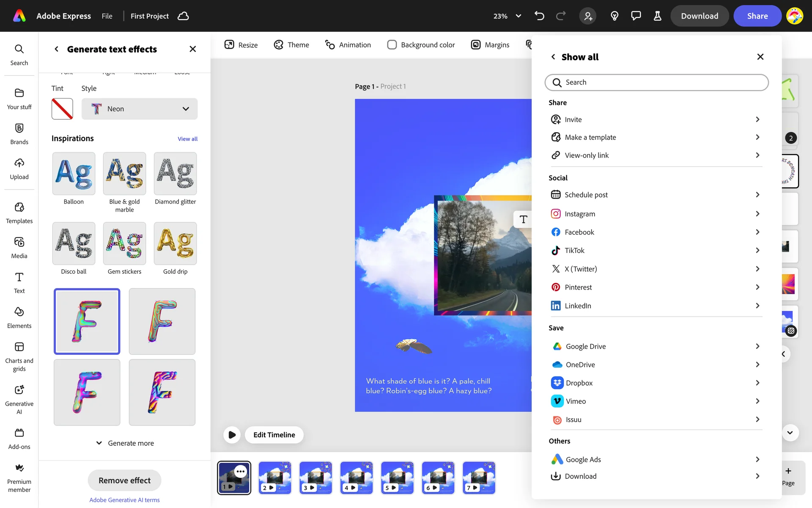The width and height of the screenshot is (812, 508).
Task: Click the Tint color swatch
Action: coord(62,109)
